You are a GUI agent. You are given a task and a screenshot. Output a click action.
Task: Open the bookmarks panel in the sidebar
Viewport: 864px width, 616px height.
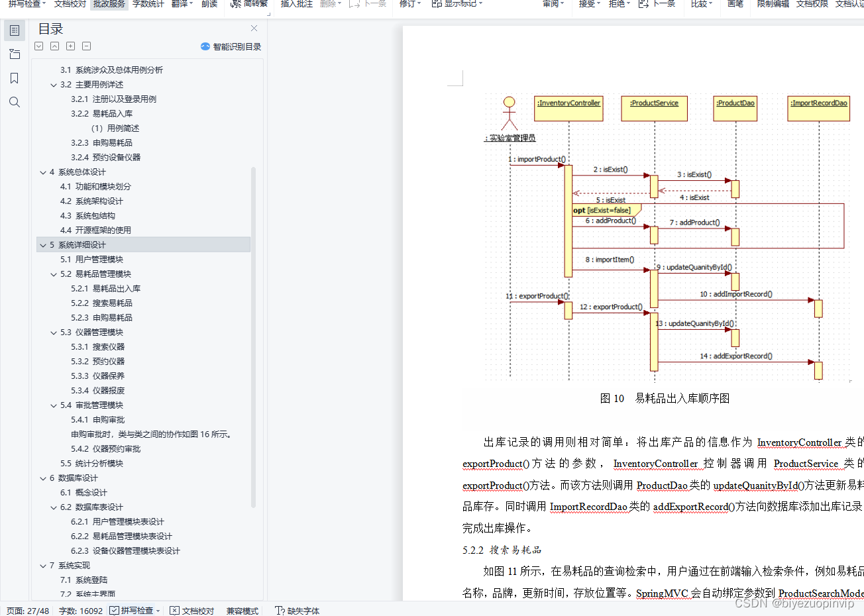coord(15,77)
